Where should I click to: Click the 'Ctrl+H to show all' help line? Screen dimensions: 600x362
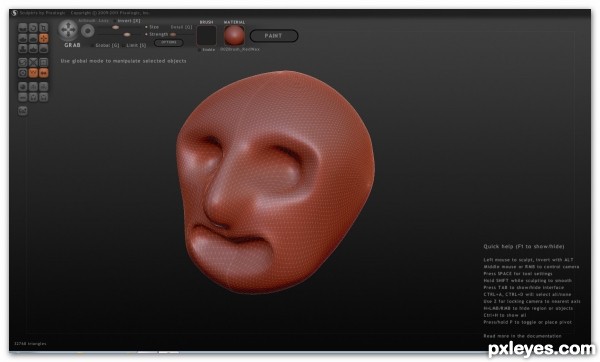click(505, 315)
